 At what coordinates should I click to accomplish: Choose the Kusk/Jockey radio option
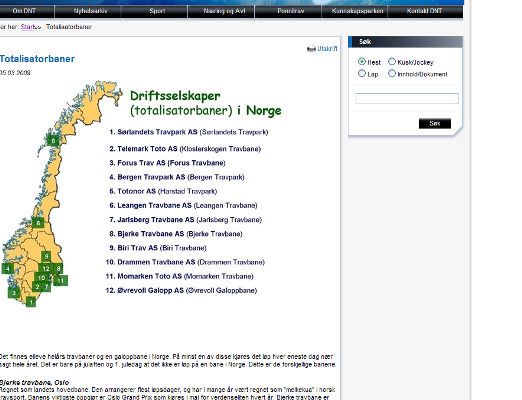(x=392, y=61)
